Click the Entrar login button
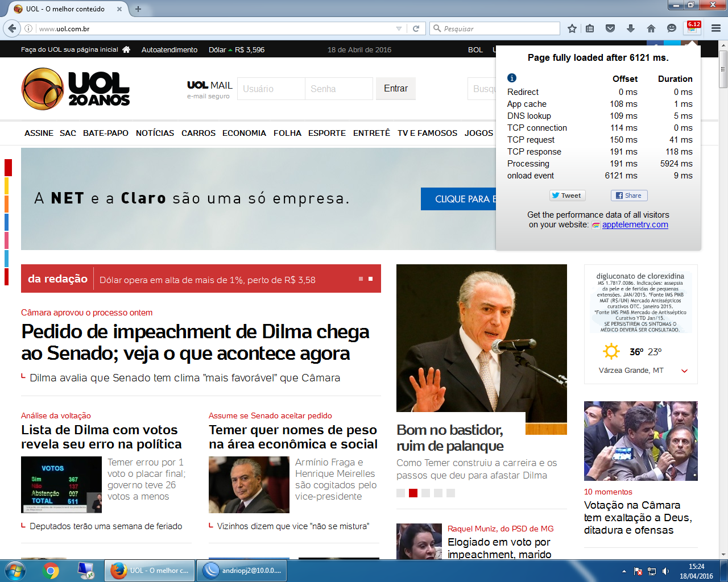The height and width of the screenshot is (582, 728). pos(396,89)
